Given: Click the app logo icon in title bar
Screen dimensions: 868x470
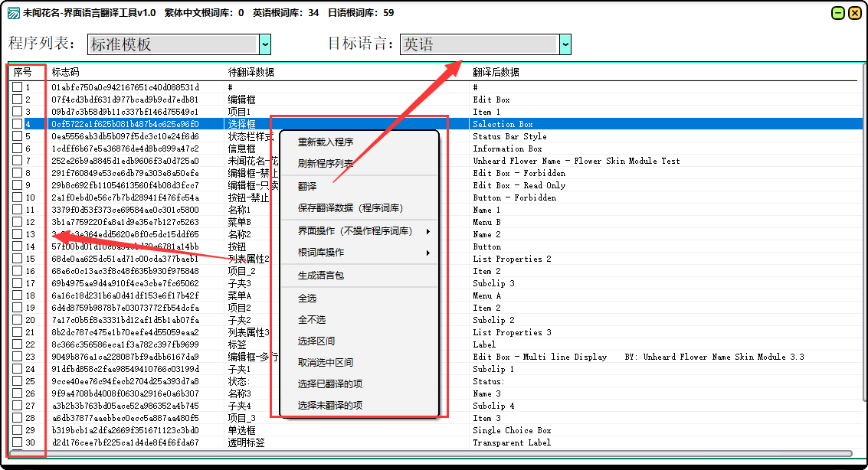Looking at the screenshot, I should (x=13, y=12).
